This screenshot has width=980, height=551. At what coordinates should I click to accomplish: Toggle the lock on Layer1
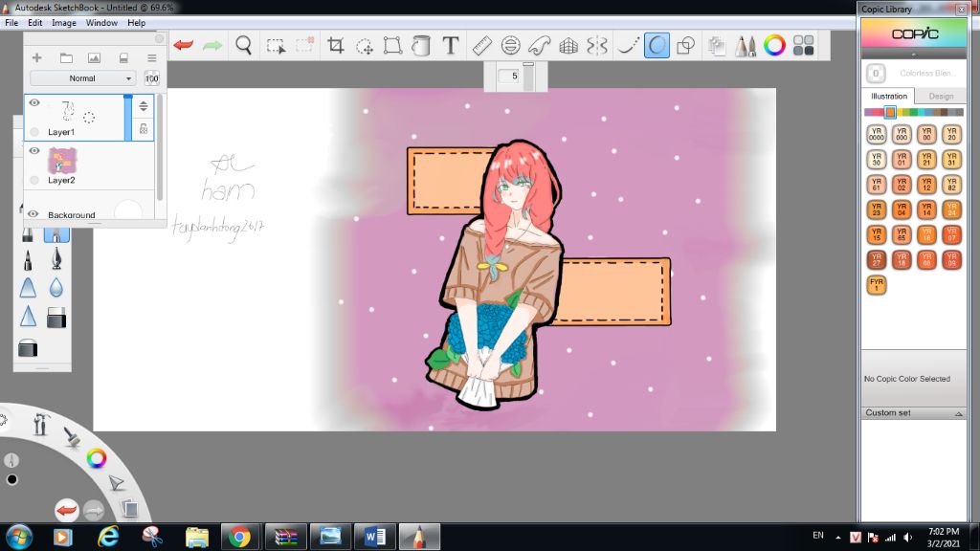click(x=144, y=129)
